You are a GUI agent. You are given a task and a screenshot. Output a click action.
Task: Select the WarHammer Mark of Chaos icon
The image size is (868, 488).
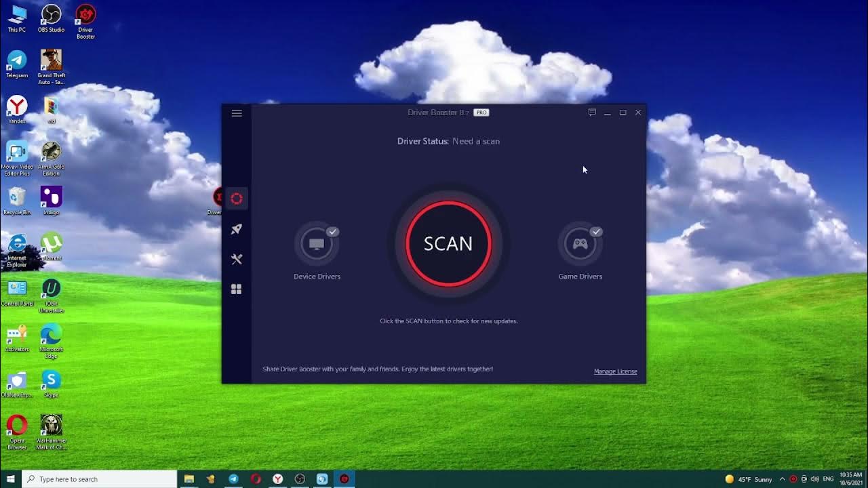[52, 432]
